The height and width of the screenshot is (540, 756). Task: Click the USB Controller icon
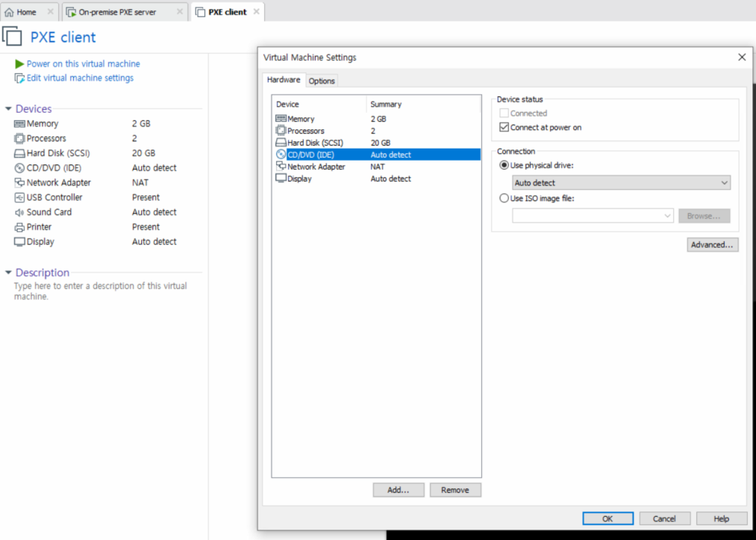(x=19, y=197)
